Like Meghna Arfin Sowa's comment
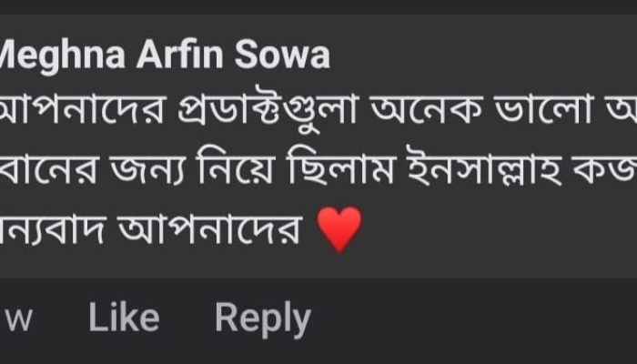Image resolution: width=637 pixels, height=364 pixels. pos(124,318)
